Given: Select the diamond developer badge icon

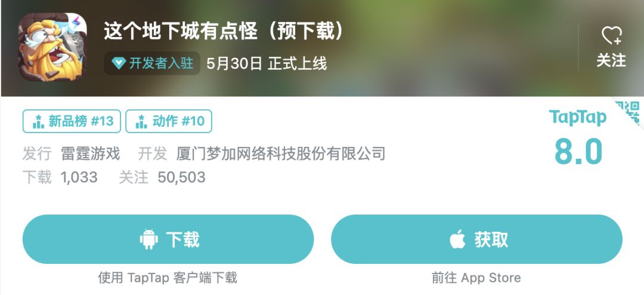Looking at the screenshot, I should point(119,63).
